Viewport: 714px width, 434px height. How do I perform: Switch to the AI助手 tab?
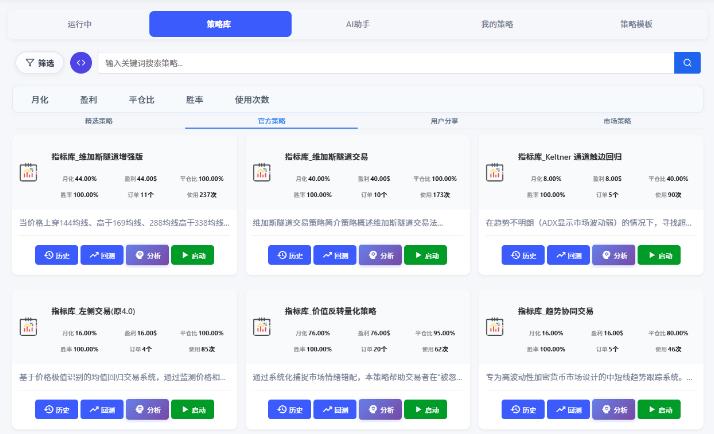coord(357,24)
